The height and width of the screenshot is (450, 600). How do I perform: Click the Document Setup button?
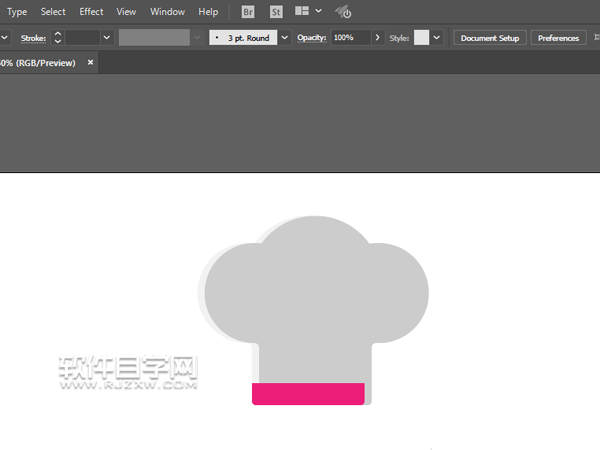pyautogui.click(x=490, y=38)
